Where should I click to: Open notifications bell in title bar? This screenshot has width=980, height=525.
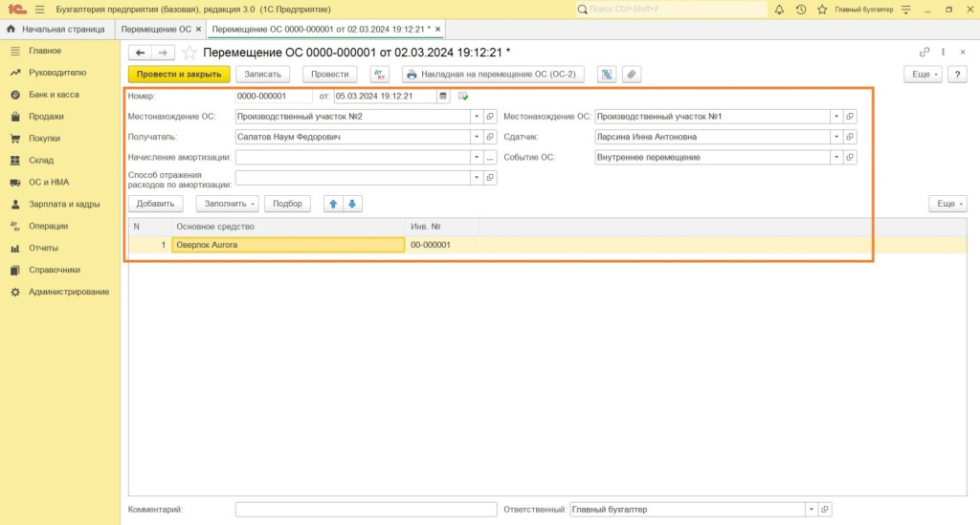pos(779,9)
